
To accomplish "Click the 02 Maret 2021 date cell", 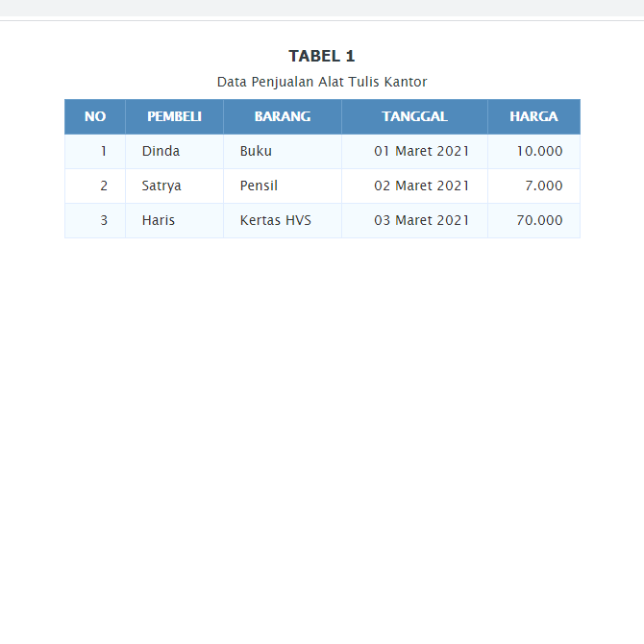I will [415, 186].
